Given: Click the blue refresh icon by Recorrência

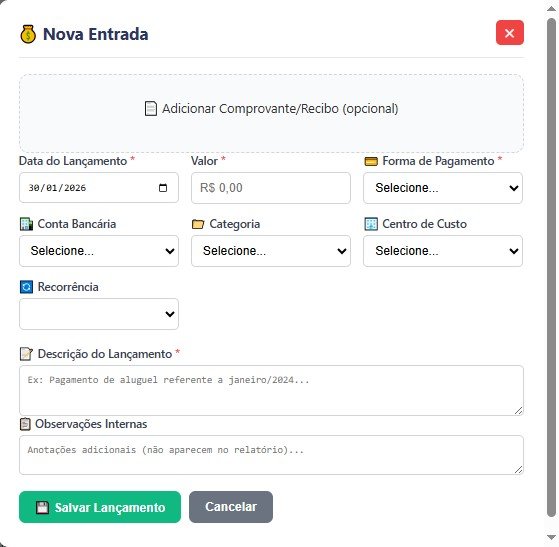Looking at the screenshot, I should pos(26,287).
